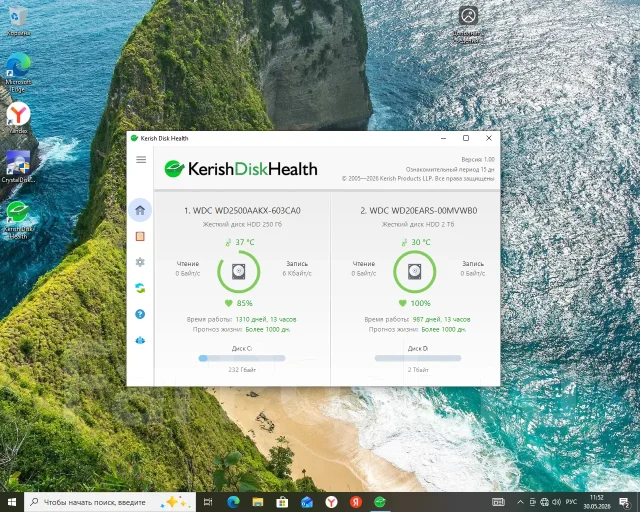Click the Disk D: usage bar
The width and height of the screenshot is (640, 512).
tap(418, 358)
